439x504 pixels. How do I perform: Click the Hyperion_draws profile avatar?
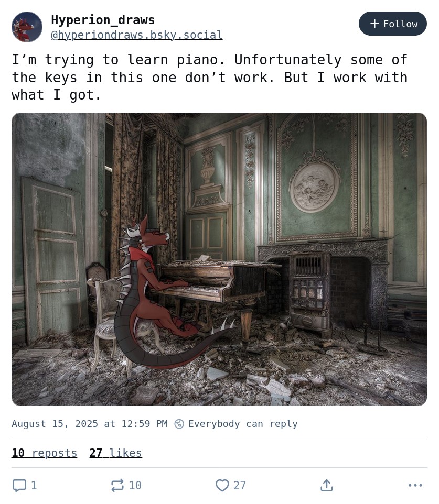[27, 27]
